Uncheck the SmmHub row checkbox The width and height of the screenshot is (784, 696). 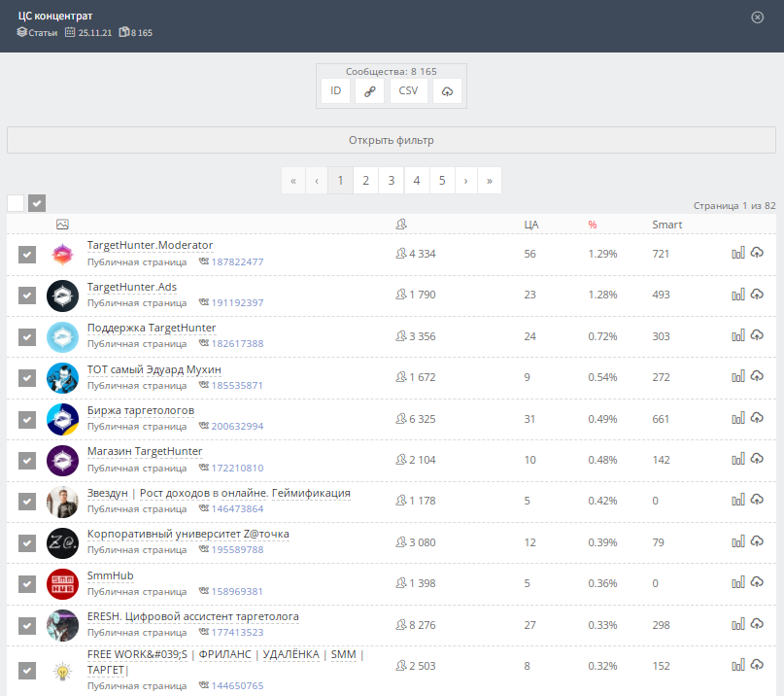(x=27, y=584)
